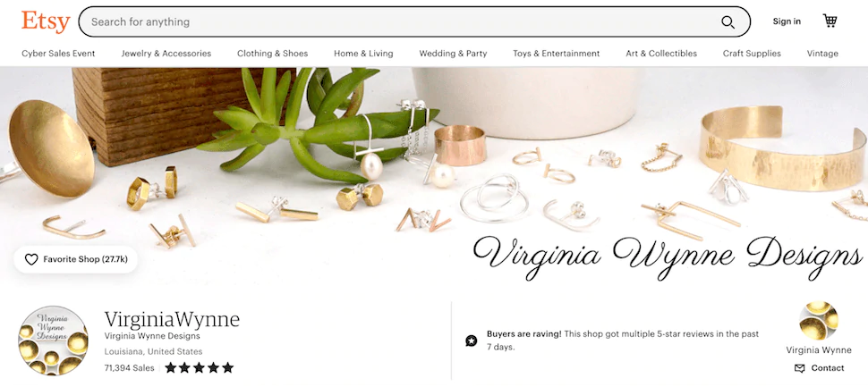Image resolution: width=868 pixels, height=387 pixels.
Task: Click the Etsy logo
Action: point(46,22)
